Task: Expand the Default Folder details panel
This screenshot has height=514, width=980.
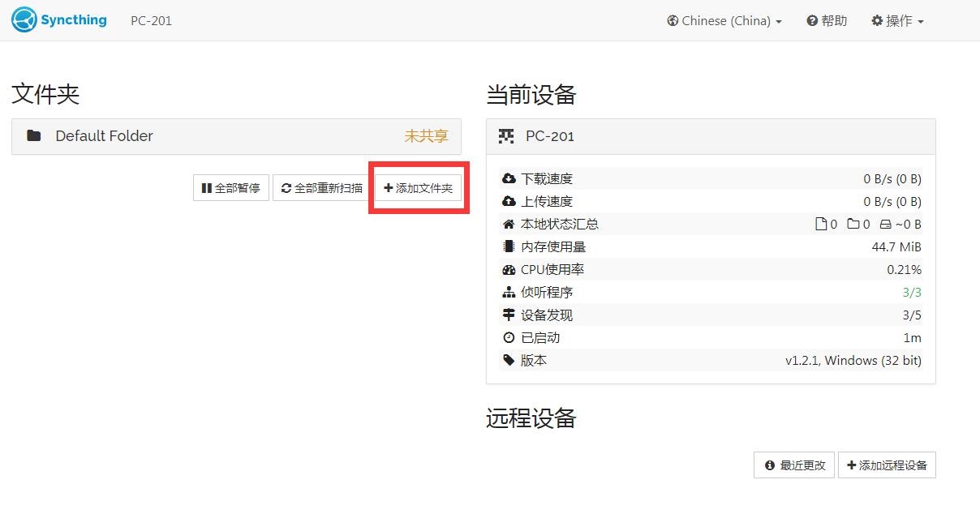Action: coord(235,136)
